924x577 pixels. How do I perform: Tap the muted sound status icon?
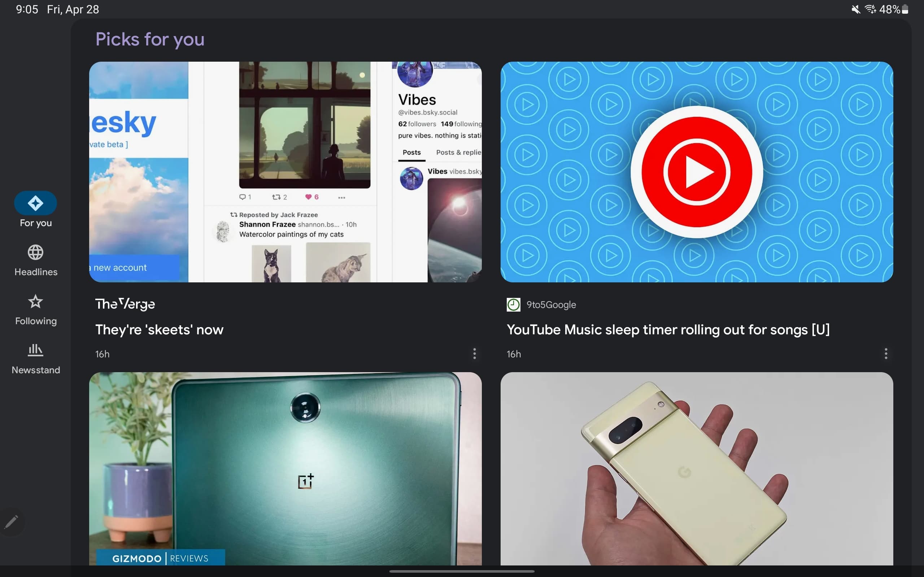tap(855, 9)
